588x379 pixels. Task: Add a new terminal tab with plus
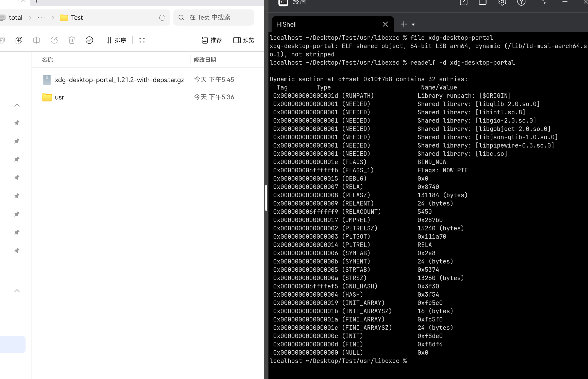coord(404,24)
